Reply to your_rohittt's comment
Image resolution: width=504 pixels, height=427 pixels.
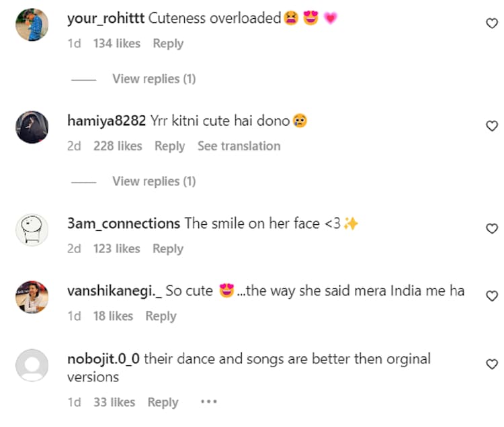[x=168, y=44]
